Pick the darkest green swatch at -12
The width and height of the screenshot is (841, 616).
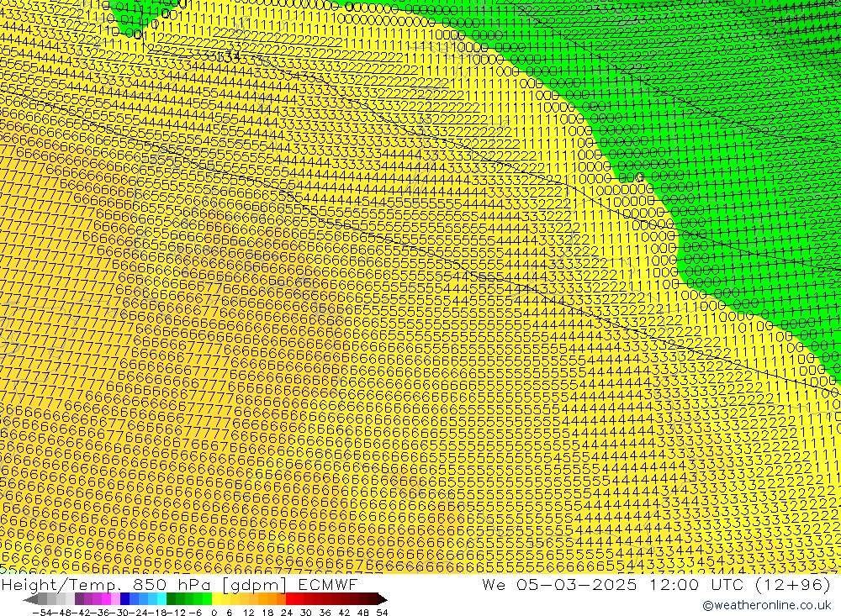(x=171, y=599)
